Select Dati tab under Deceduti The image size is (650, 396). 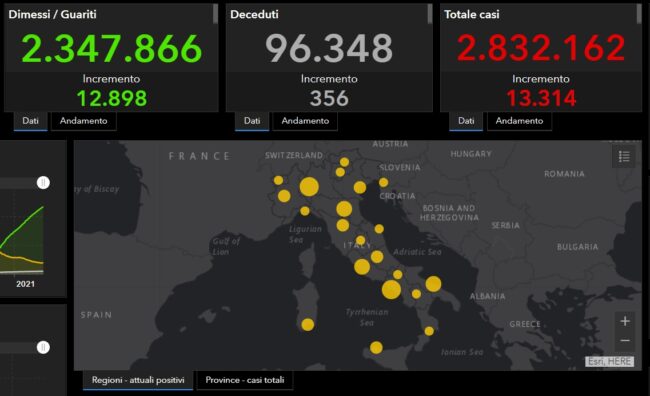(x=252, y=121)
